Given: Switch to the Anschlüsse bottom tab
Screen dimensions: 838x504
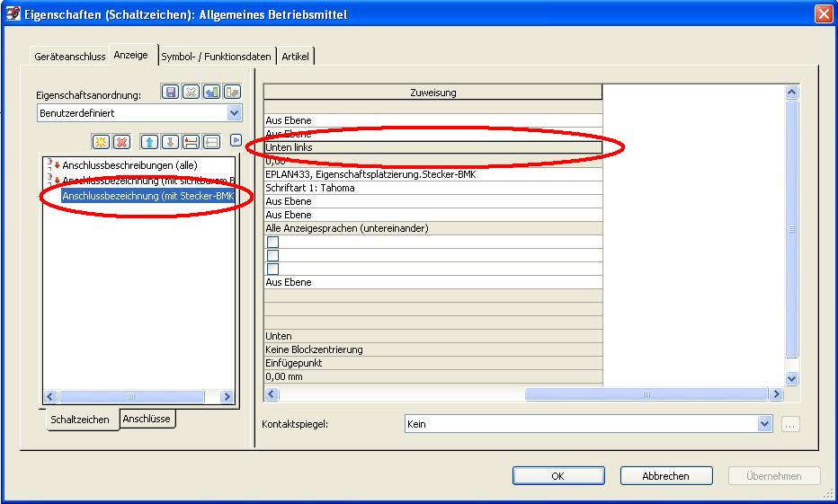Looking at the screenshot, I should pos(147,419).
